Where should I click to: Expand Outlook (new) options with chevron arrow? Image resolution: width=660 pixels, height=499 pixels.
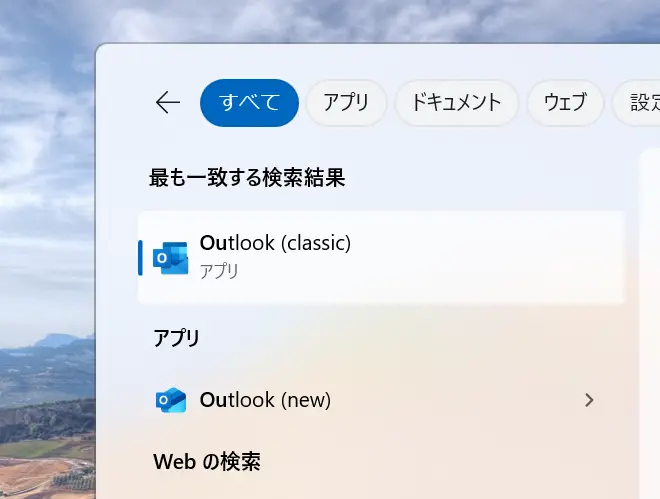(x=589, y=400)
